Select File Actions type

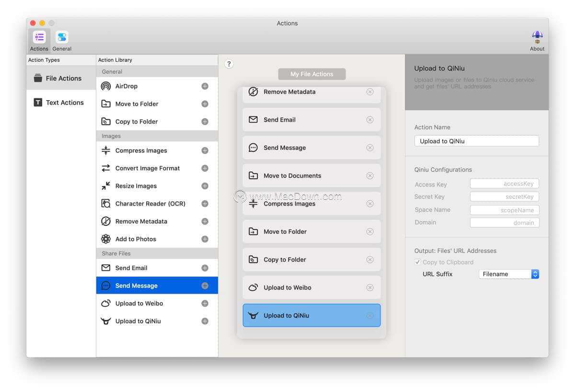61,78
